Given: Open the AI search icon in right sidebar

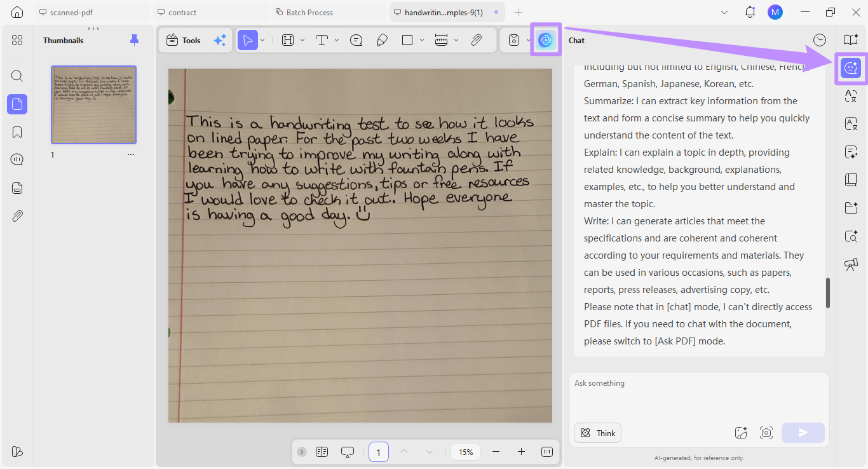Looking at the screenshot, I should 851,236.
